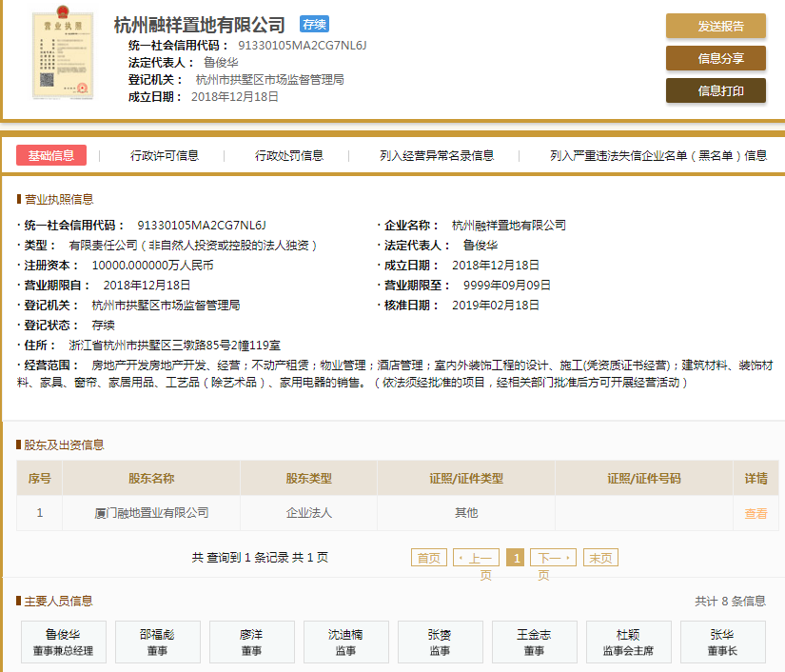
Task: Click the 详情 column header
Action: click(756, 478)
